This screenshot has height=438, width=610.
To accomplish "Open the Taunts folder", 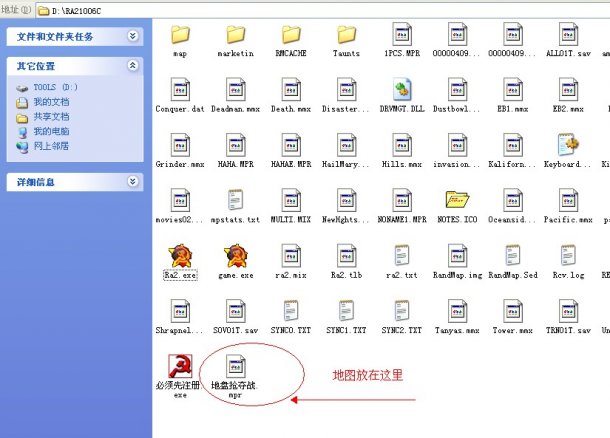I will (346, 37).
